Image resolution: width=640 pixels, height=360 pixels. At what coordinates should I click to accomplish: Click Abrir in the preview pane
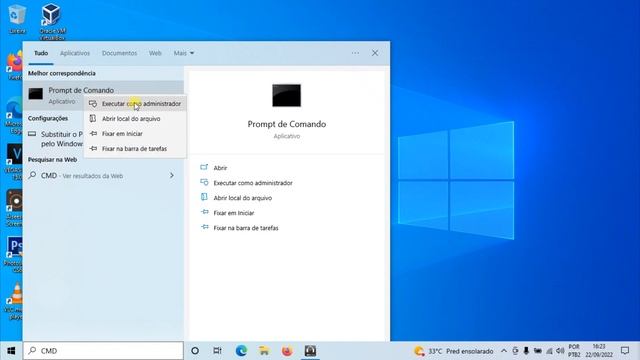[220, 168]
